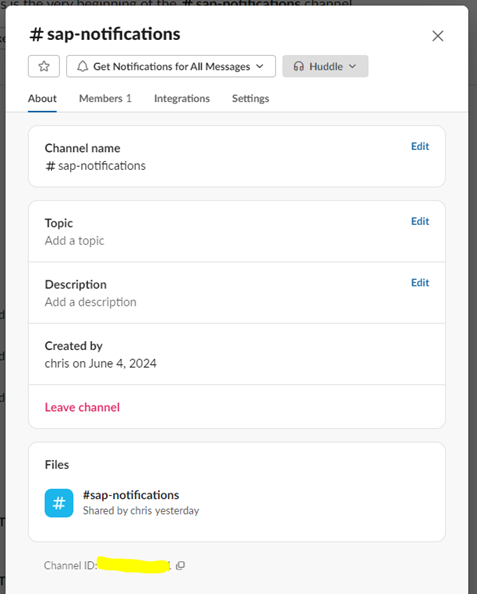Switch to the Integrations tab
This screenshot has width=477, height=594.
click(182, 98)
